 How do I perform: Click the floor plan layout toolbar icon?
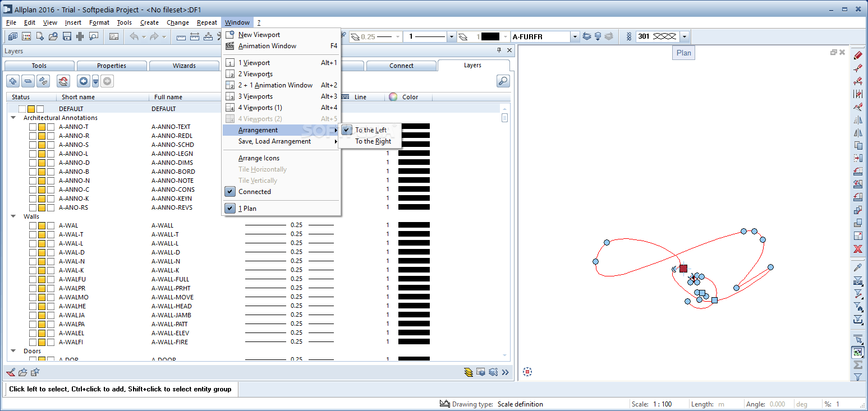pyautogui.click(x=114, y=36)
